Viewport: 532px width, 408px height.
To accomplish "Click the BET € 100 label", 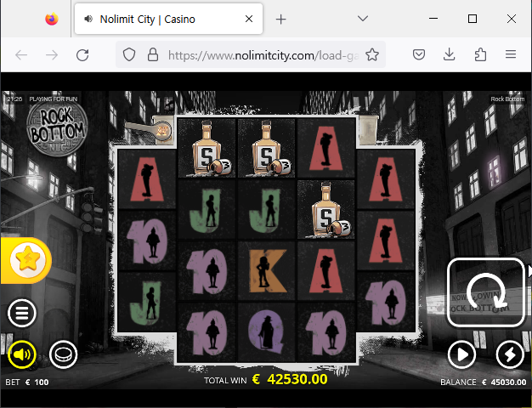I will [x=27, y=382].
